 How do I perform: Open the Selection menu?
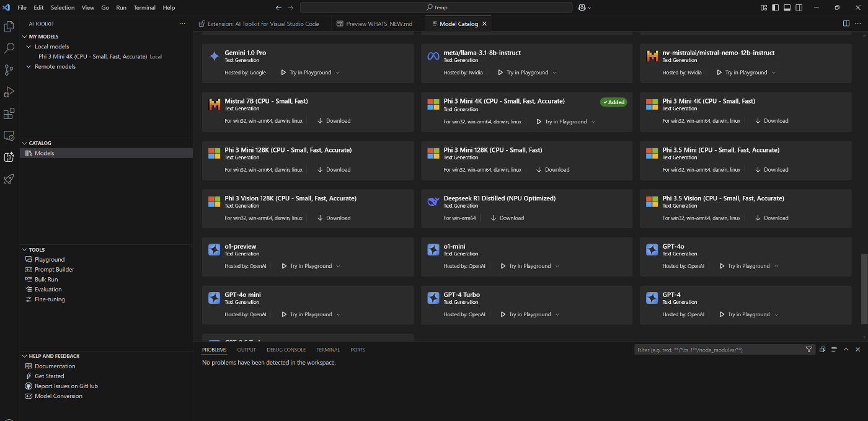pyautogui.click(x=62, y=7)
